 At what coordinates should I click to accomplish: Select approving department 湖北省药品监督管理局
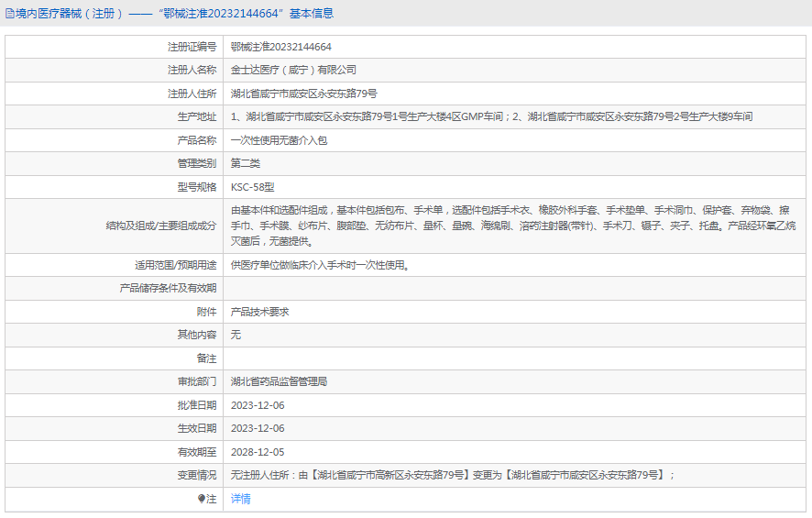tap(279, 381)
